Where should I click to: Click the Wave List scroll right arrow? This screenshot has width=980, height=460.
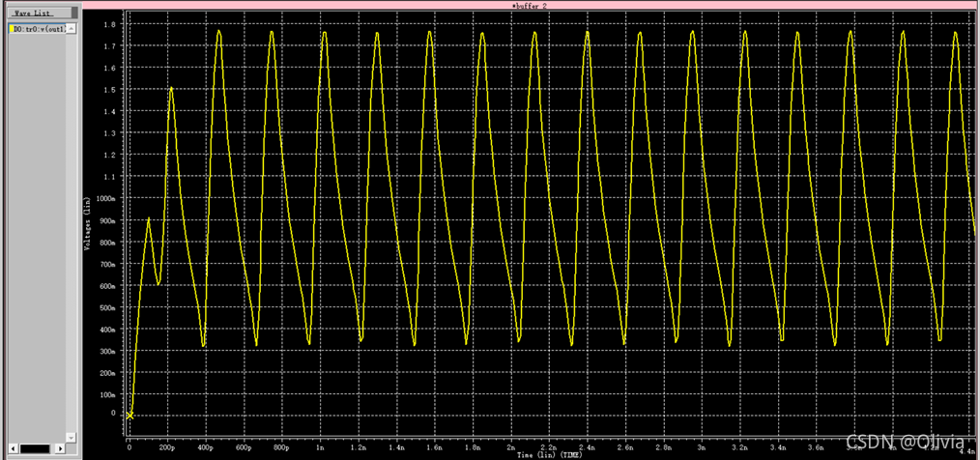60,448
